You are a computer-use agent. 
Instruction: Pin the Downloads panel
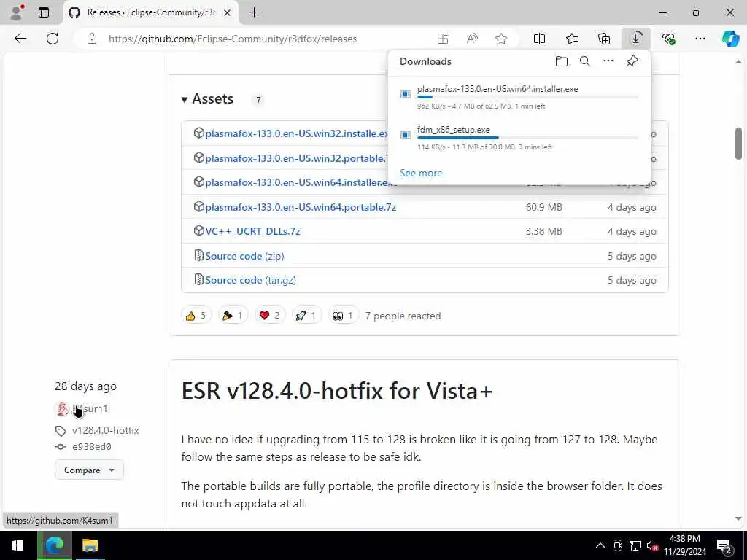point(632,61)
